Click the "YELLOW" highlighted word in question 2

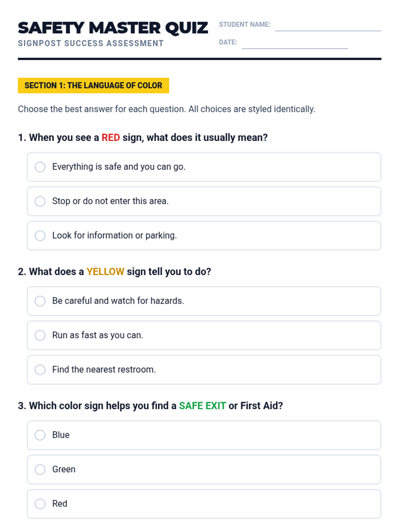105,272
